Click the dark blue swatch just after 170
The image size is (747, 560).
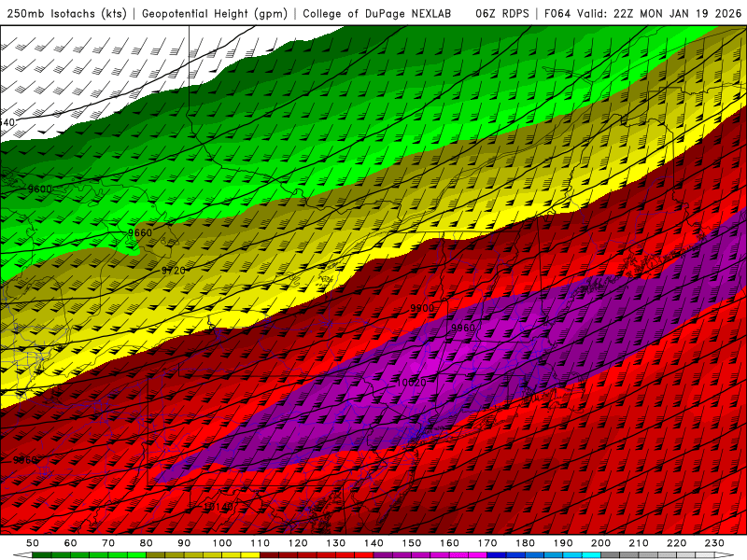click(497, 555)
